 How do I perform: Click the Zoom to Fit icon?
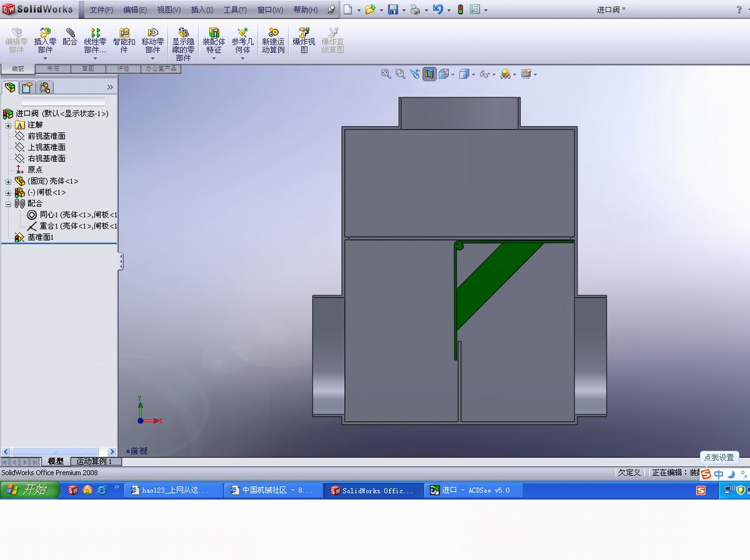pos(386,74)
